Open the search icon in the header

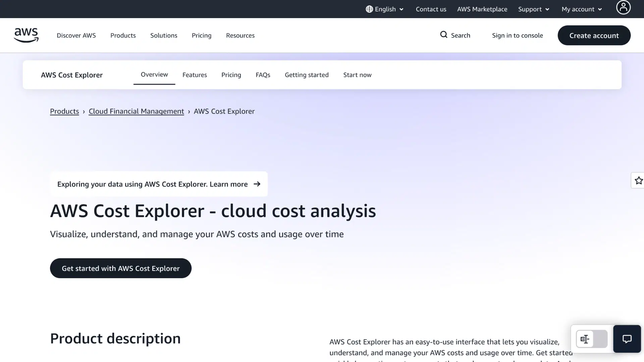(x=443, y=35)
